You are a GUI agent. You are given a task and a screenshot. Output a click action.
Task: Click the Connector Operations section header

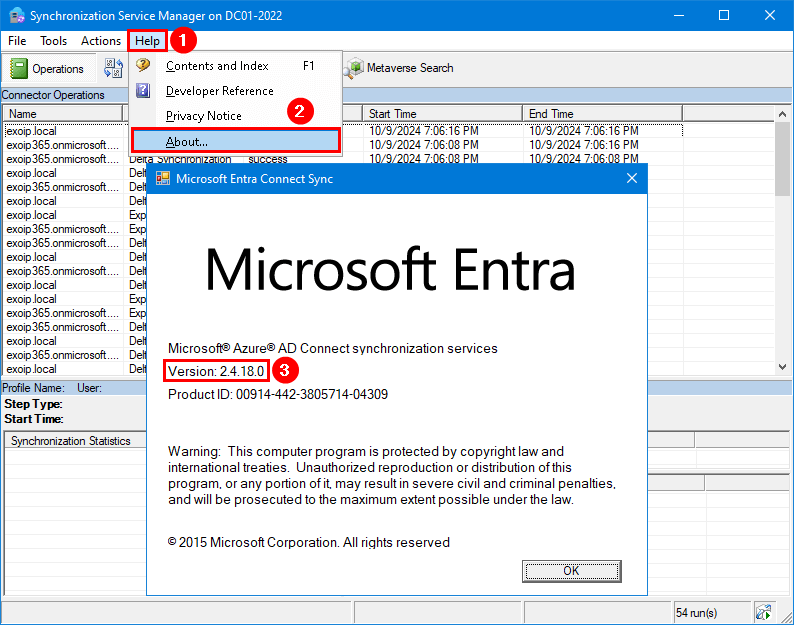point(53,95)
